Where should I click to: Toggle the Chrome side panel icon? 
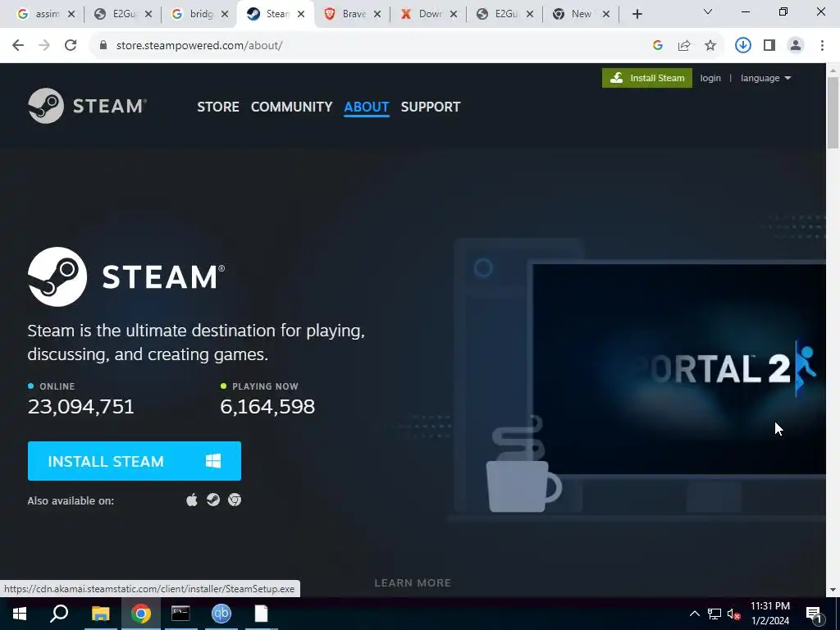769,46
